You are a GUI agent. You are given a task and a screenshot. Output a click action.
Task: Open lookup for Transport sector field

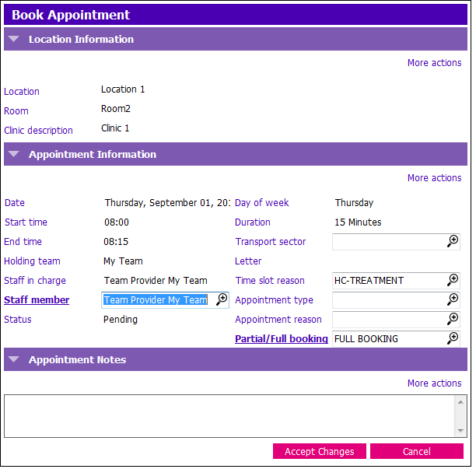pos(453,242)
